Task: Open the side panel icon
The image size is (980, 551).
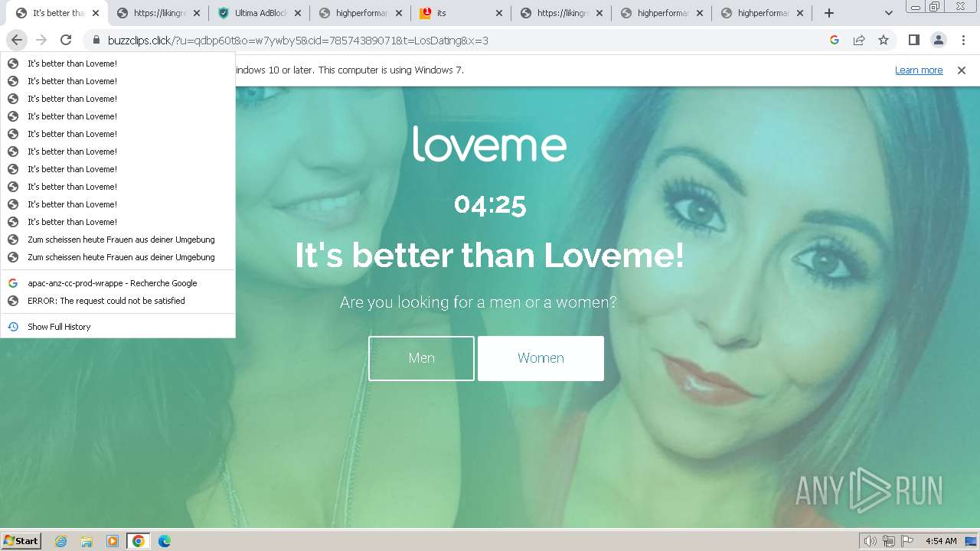Action: [x=913, y=41]
